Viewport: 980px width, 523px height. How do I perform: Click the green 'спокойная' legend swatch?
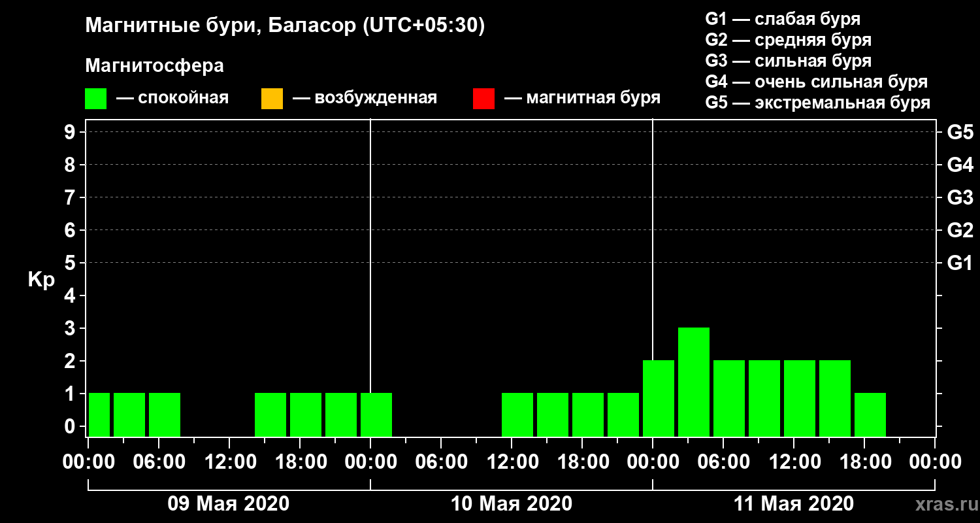96,99
